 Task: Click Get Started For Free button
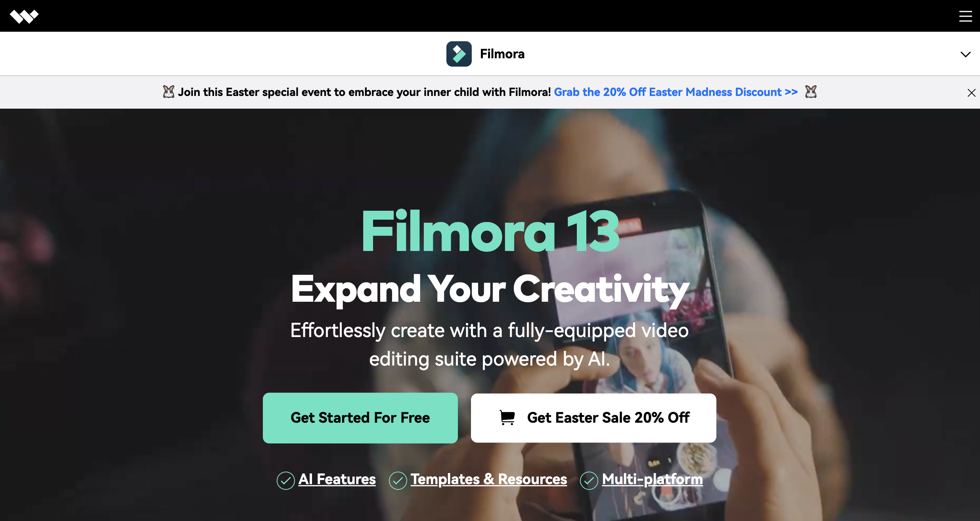(360, 418)
